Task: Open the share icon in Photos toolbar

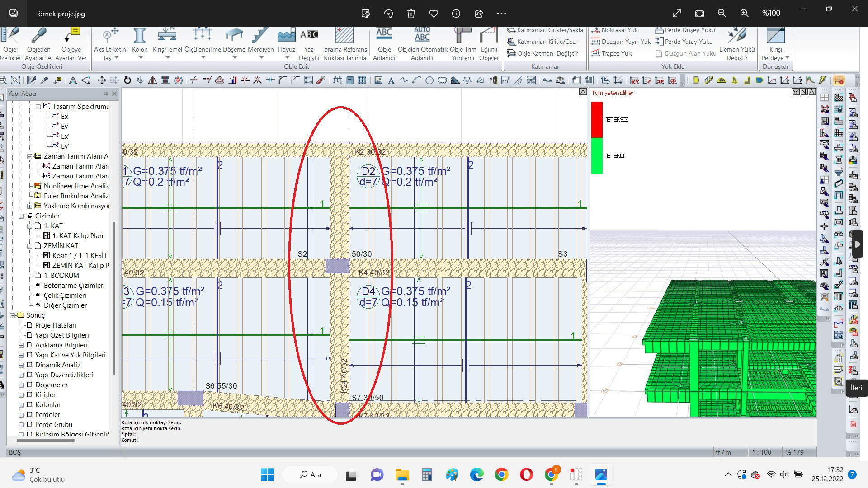Action: click(479, 14)
